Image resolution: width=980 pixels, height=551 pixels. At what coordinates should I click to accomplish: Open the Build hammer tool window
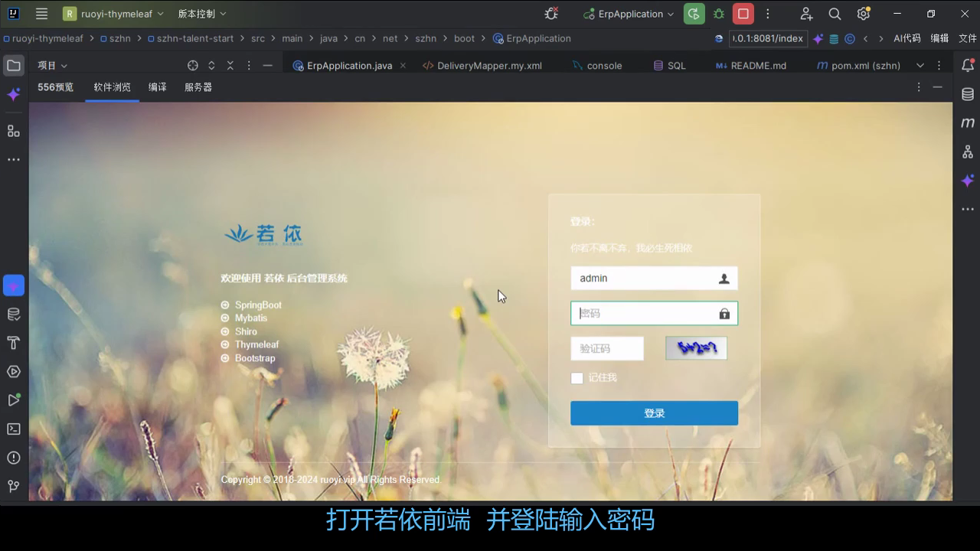point(14,343)
